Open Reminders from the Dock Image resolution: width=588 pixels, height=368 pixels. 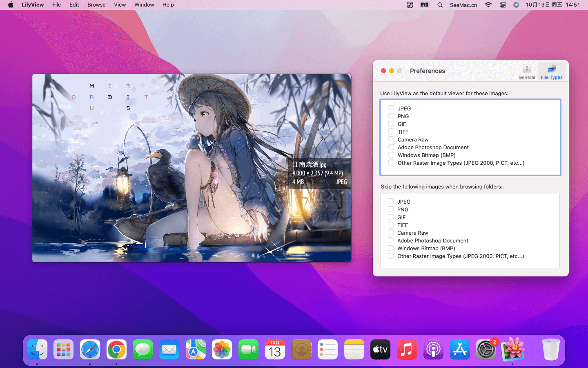pyautogui.click(x=327, y=350)
